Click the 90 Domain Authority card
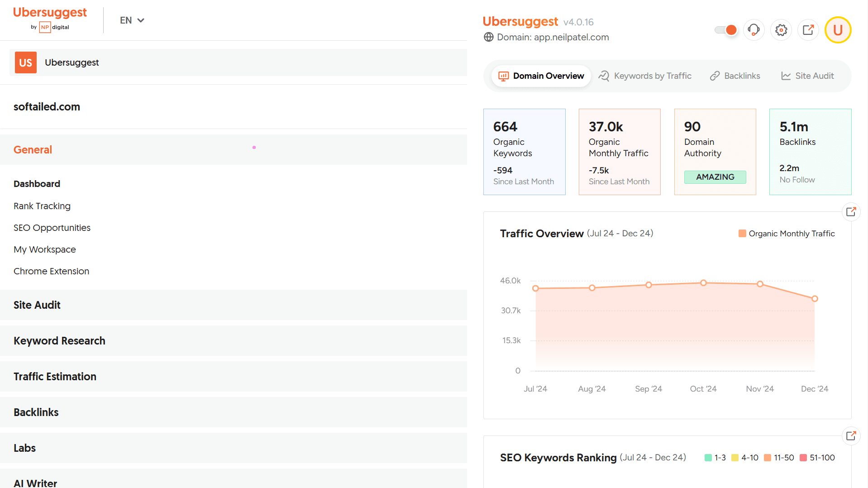 (715, 152)
